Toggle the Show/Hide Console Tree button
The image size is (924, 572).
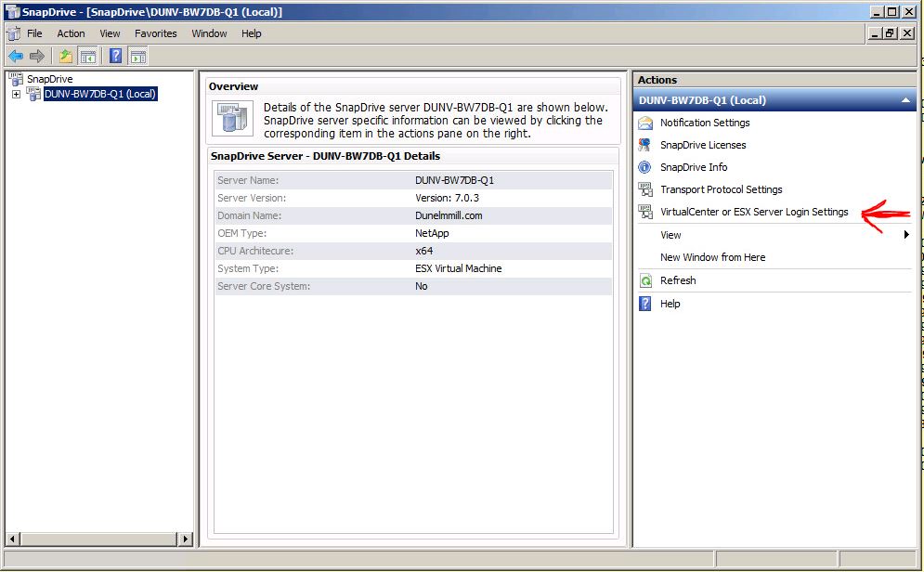88,56
